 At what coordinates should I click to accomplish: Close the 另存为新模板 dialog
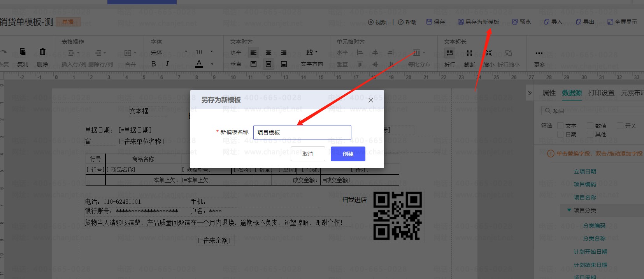(x=370, y=100)
